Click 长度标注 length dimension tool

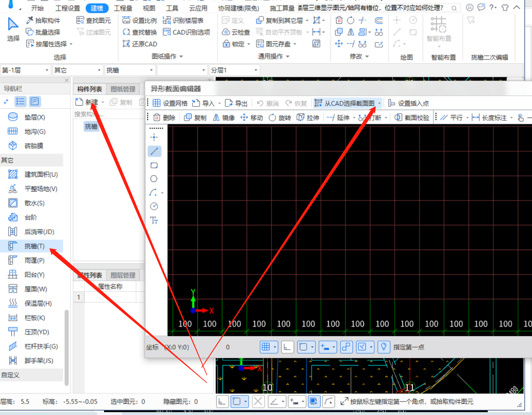pyautogui.click(x=489, y=117)
